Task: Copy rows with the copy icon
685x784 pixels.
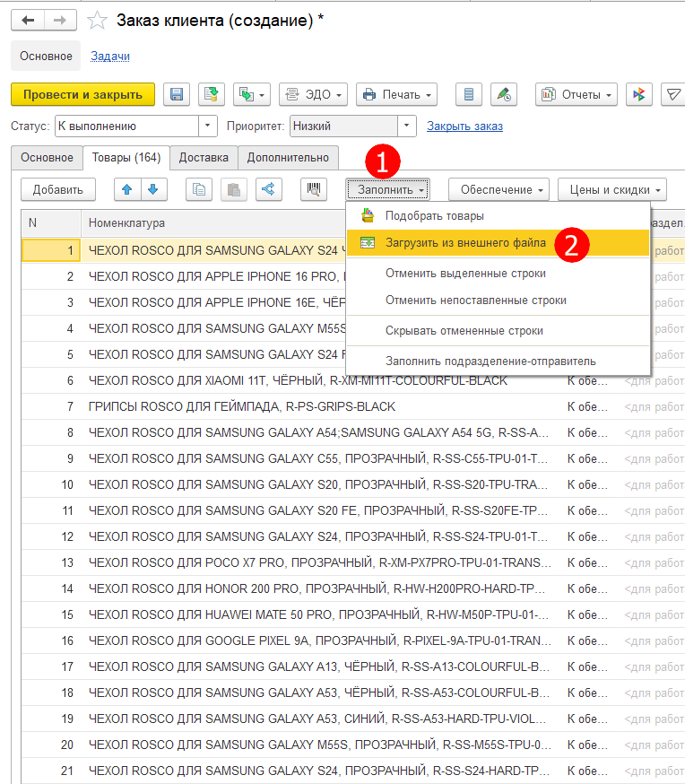Action: (x=199, y=190)
